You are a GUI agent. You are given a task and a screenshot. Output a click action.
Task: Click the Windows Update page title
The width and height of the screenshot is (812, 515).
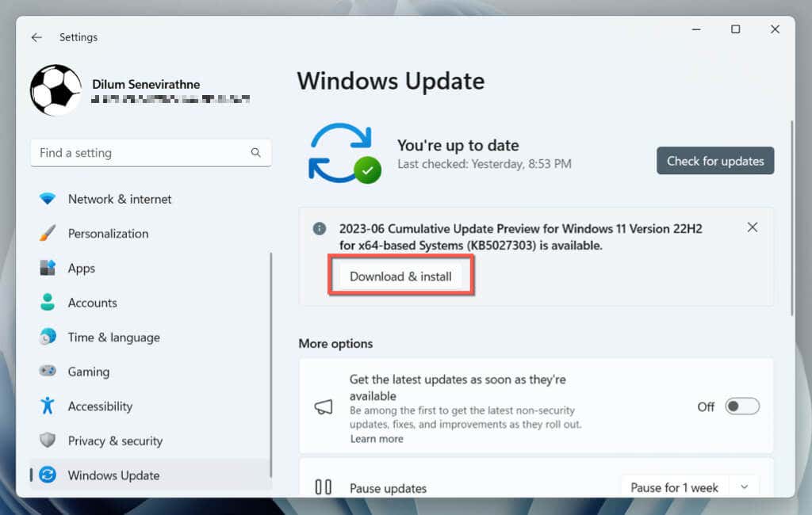pyautogui.click(x=390, y=82)
